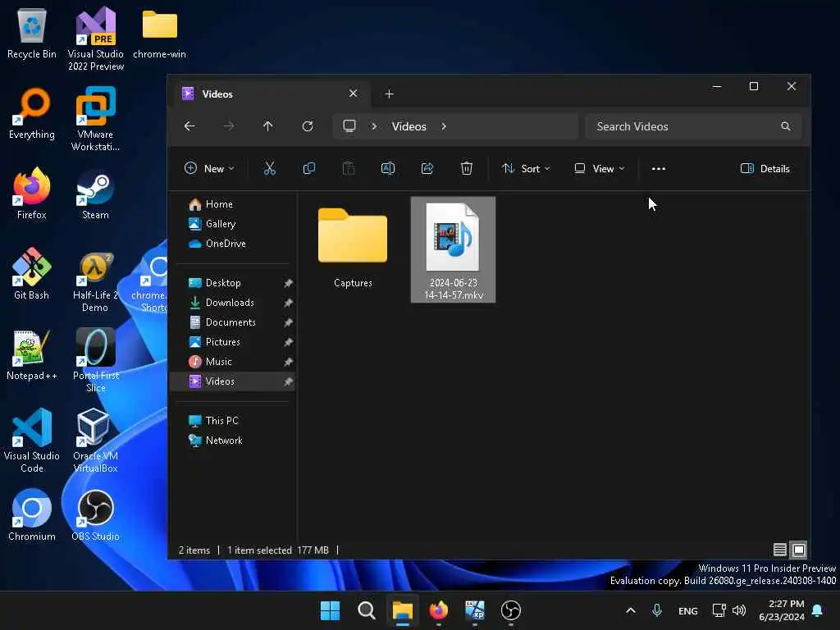Click the Cut scissors icon
Viewport: 840px width, 630px height.
click(x=269, y=169)
